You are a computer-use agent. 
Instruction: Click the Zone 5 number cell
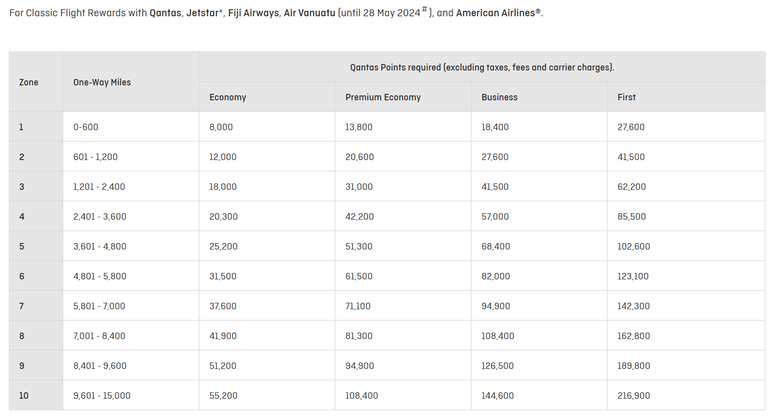tap(22, 246)
